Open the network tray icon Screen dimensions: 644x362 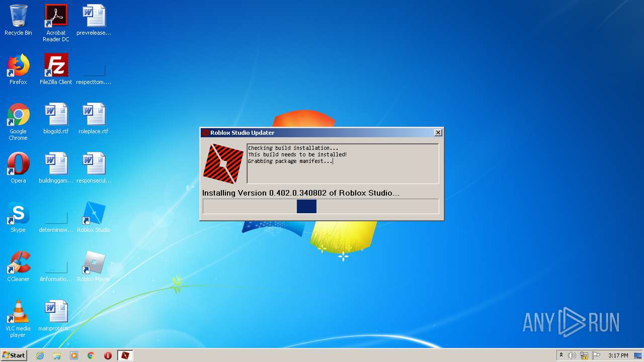point(584,355)
